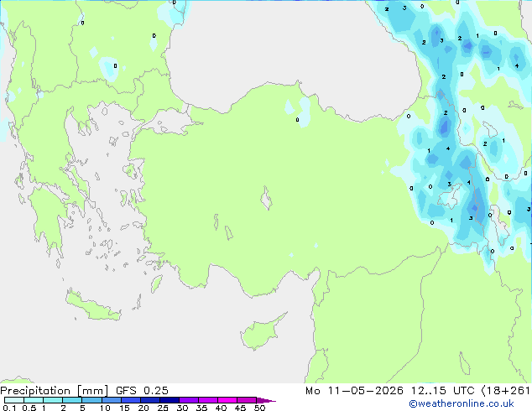Select the 5–10 mm legend swatch
This screenshot has width=532, height=411.
click(x=91, y=400)
